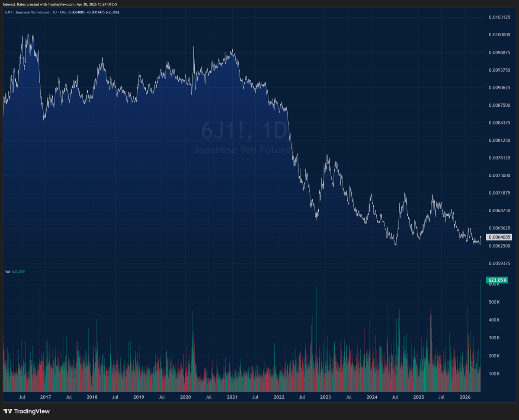Screen dimensions: 519x420
Task: Click price axis label 0.0087500
Action: pos(499,105)
